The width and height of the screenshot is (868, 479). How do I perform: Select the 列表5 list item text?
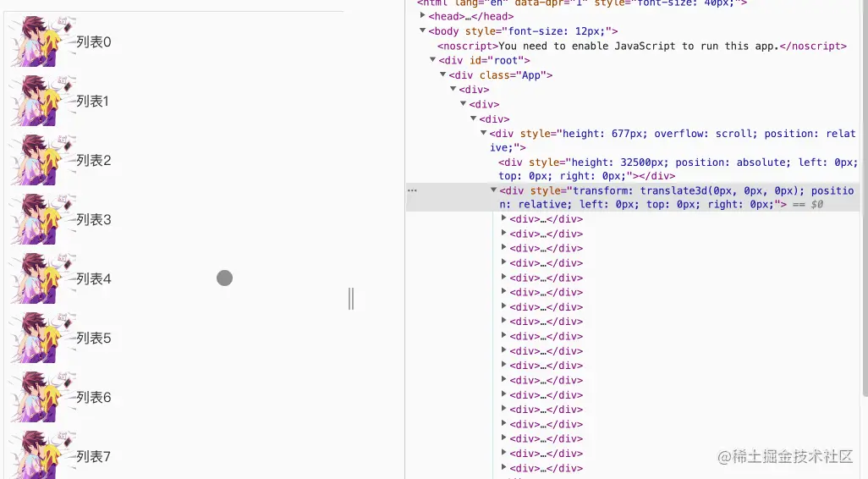(94, 338)
